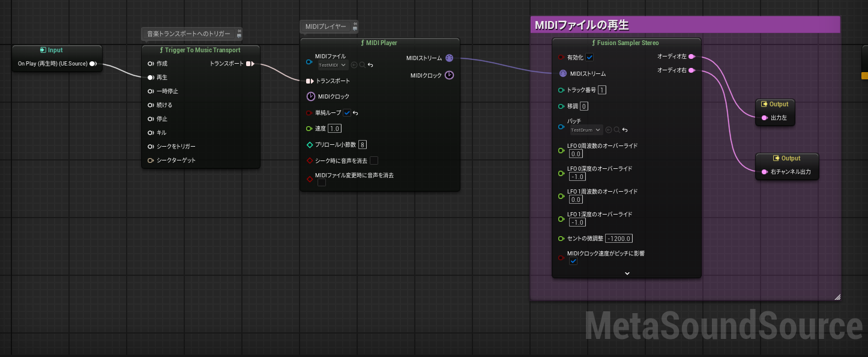
Task: Toggle the シーク時に音声を消去 checkbox
Action: point(373,160)
